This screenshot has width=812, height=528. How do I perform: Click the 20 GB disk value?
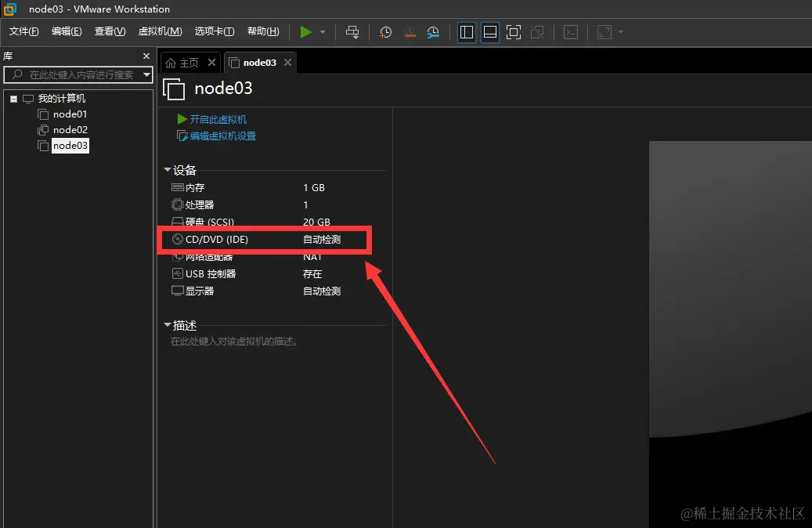[316, 222]
